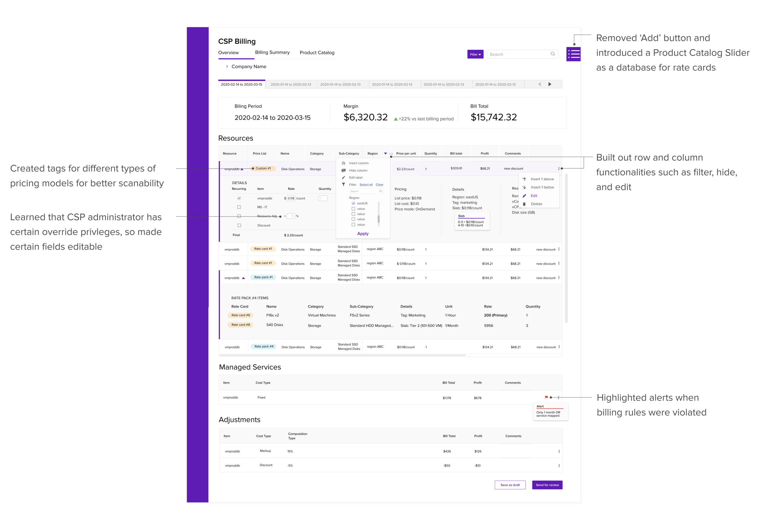This screenshot has width=762, height=532.
Task: Click the Send for review button
Action: (x=547, y=485)
